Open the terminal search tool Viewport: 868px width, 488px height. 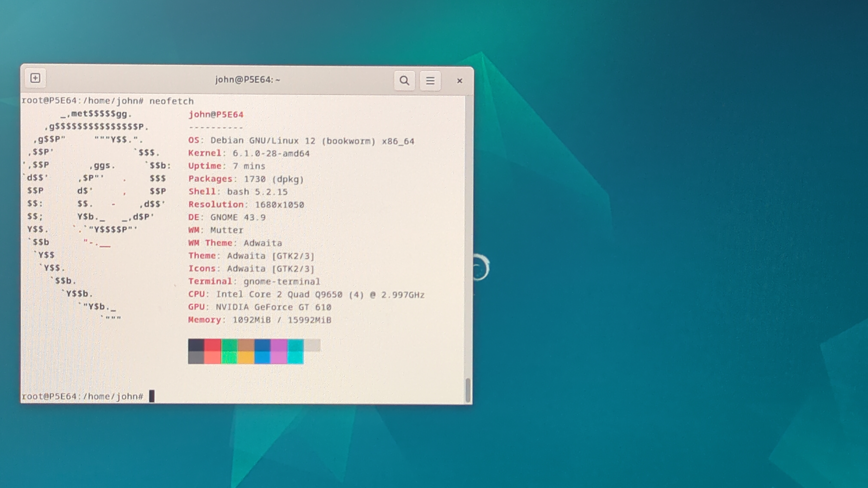pyautogui.click(x=404, y=80)
